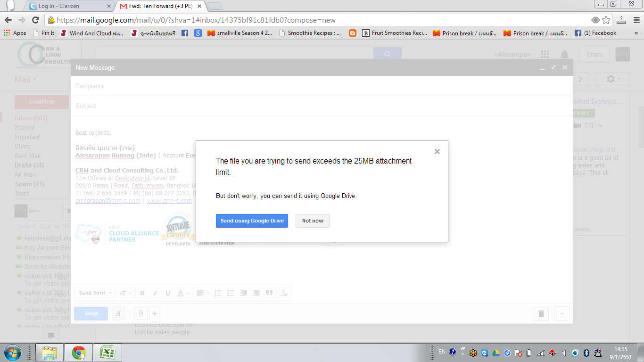Open the Prison break bookmark
This screenshot has height=362, width=644.
(464, 33)
